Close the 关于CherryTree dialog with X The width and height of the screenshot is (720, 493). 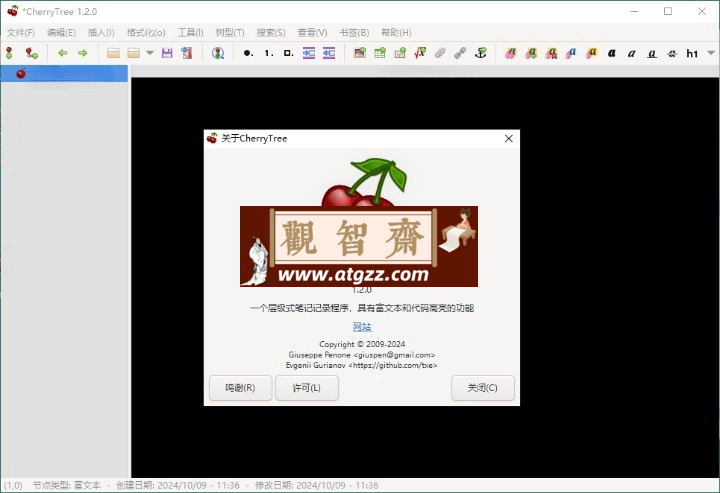(x=508, y=139)
